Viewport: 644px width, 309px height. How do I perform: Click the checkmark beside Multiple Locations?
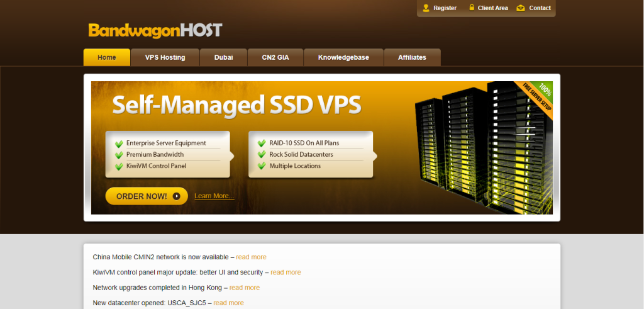(262, 166)
